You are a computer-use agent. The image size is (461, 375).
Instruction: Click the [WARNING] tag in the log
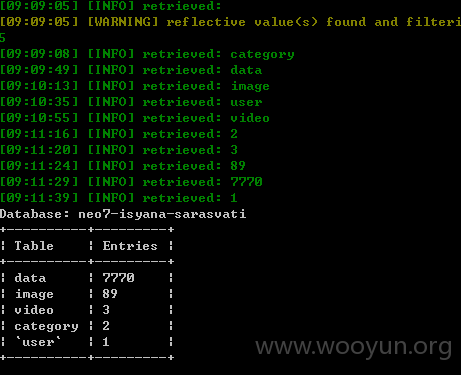[x=123, y=22]
